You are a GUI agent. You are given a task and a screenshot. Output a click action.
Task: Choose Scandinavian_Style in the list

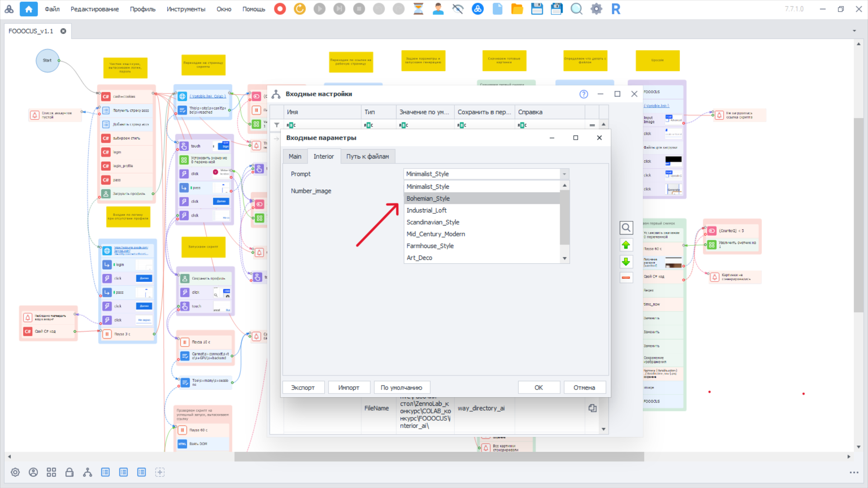433,222
